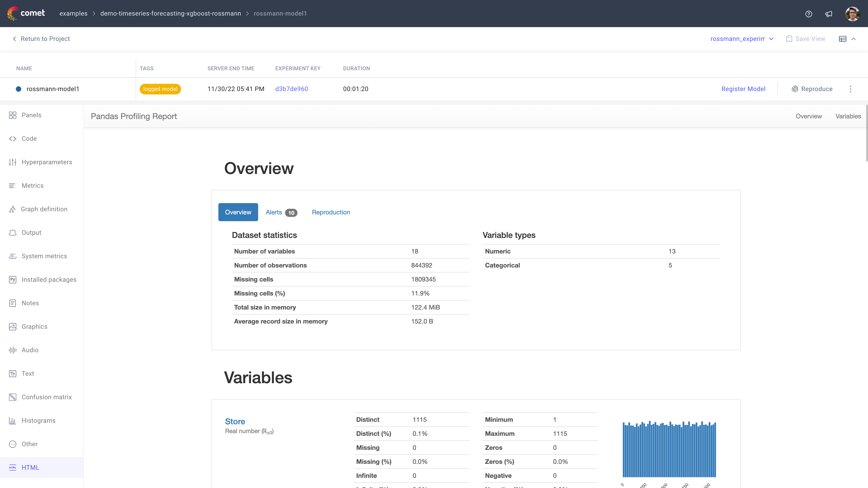868x488 pixels.
Task: Open the Alerts tab in the report
Action: 274,212
